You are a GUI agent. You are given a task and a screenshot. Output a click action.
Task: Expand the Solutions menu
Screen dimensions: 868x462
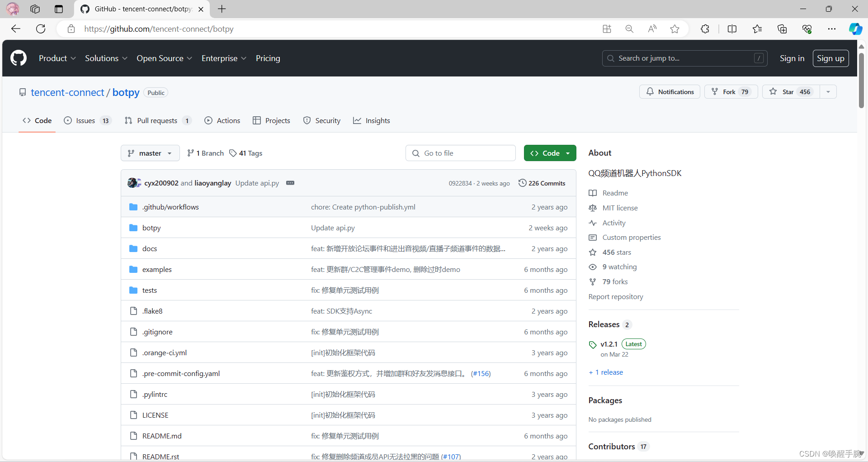(106, 58)
